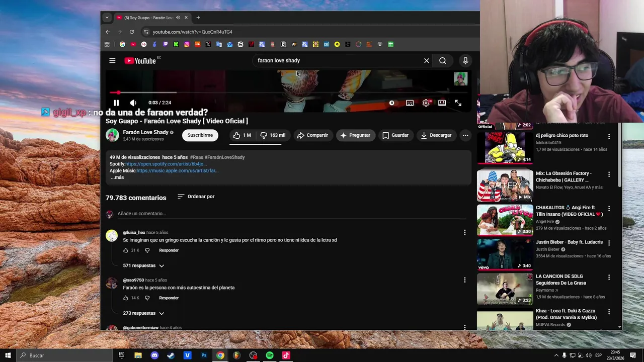Open Discord from Windows taskbar
The width and height of the screenshot is (644, 362).
[x=154, y=355]
